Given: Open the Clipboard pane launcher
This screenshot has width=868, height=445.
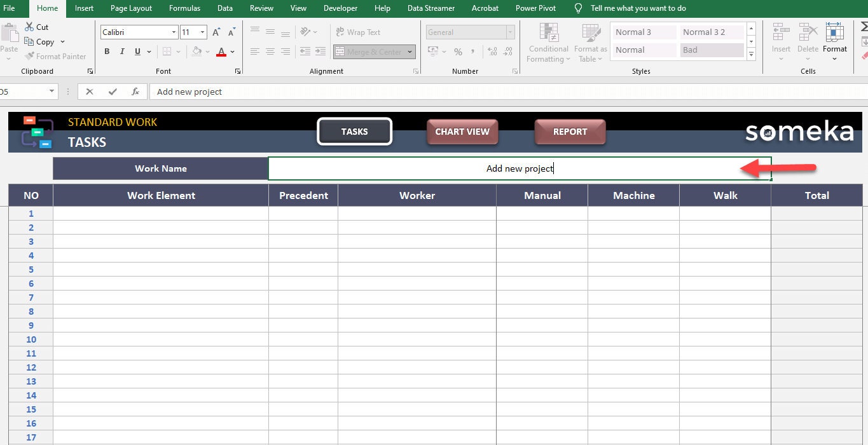Looking at the screenshot, I should point(90,71).
